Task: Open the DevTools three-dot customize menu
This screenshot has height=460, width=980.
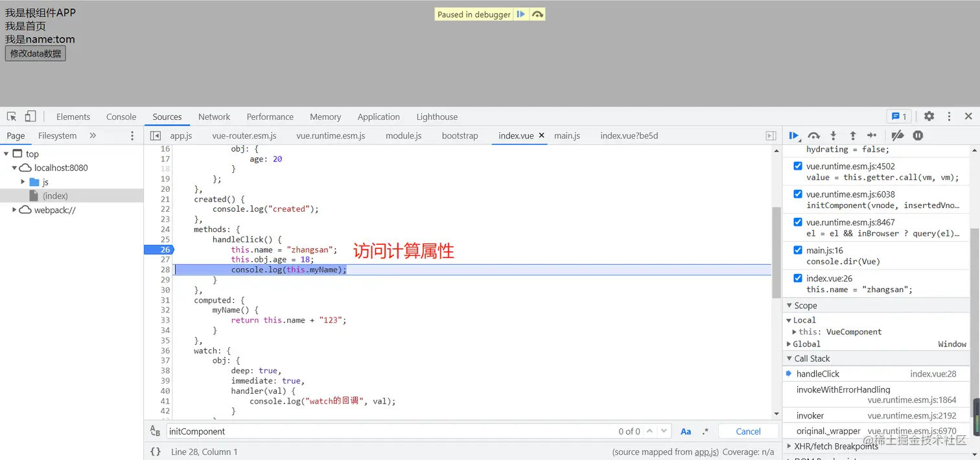Action: [949, 117]
